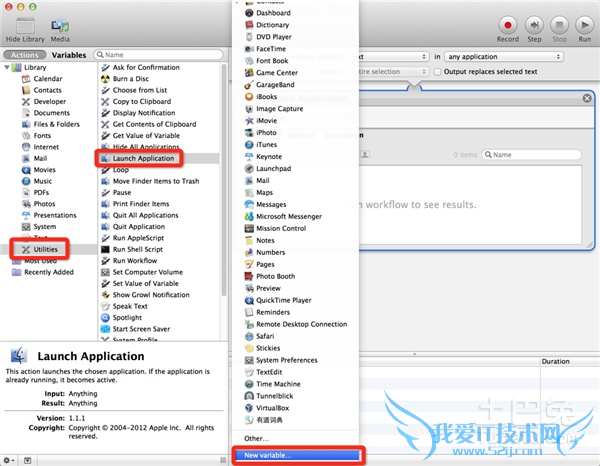Select the Music category icon
The width and height of the screenshot is (600, 466).
[26, 181]
